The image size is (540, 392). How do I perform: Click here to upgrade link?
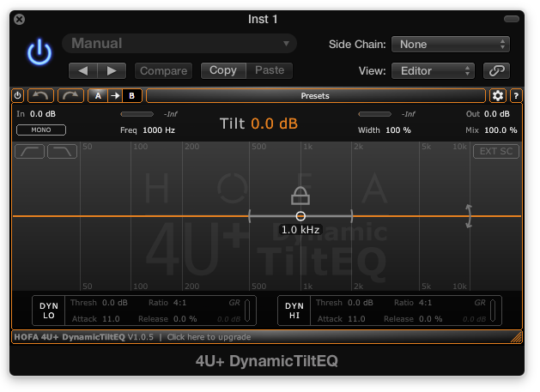[x=208, y=337]
